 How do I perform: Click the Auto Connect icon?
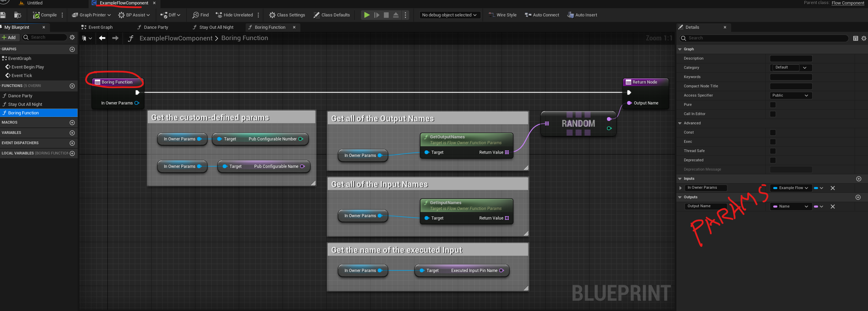pyautogui.click(x=542, y=15)
